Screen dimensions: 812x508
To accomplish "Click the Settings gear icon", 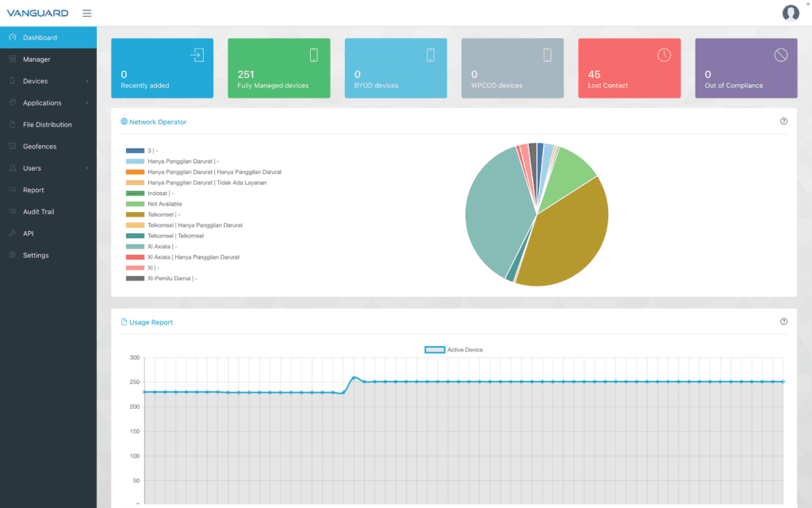I will click(x=13, y=255).
